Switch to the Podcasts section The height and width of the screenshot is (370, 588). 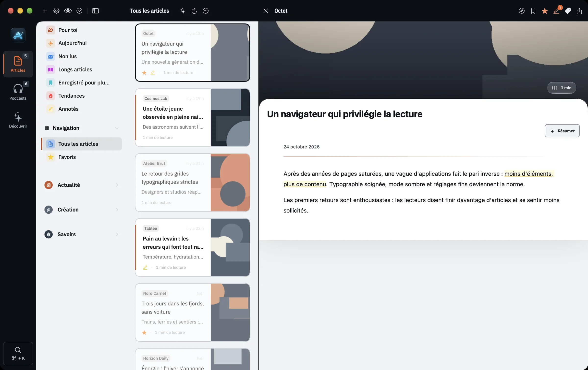click(18, 92)
